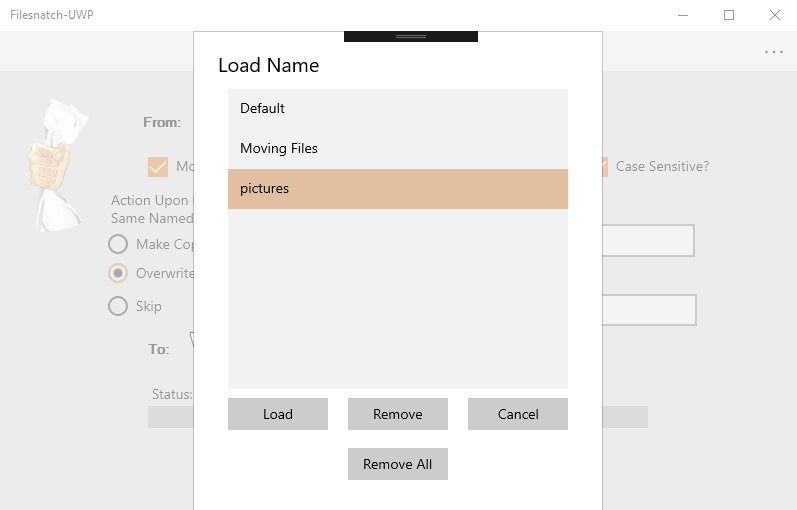The image size is (797, 510).
Task: Cancel the Load Name dialog
Action: [x=517, y=414]
